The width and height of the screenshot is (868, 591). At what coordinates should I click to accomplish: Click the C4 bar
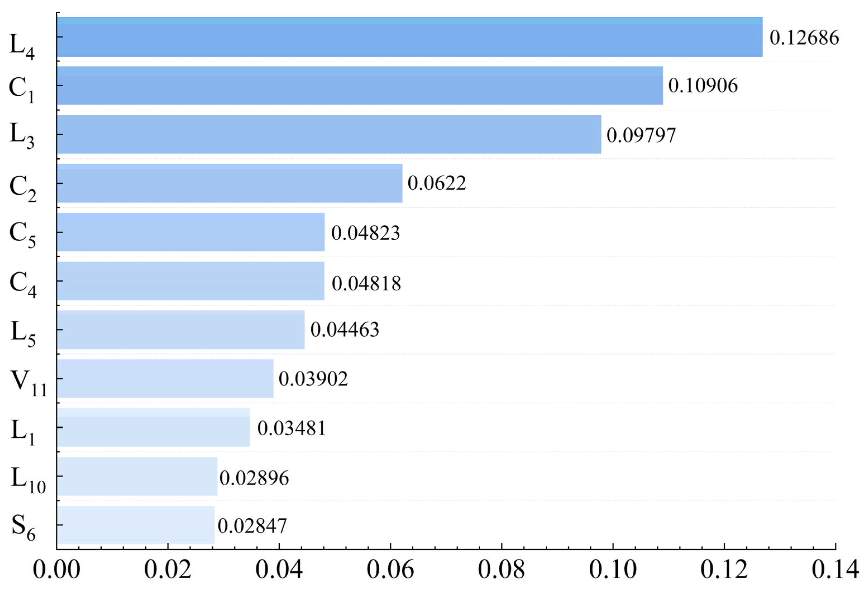coord(190,281)
